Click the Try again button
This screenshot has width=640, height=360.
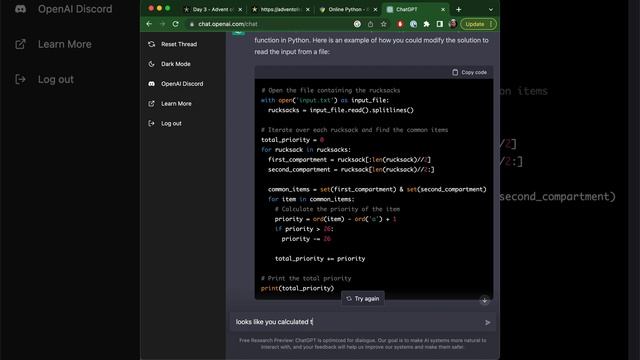(362, 299)
